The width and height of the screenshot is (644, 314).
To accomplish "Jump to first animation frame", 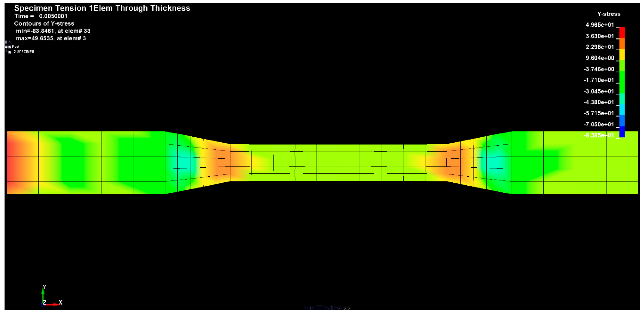I will click(x=308, y=308).
